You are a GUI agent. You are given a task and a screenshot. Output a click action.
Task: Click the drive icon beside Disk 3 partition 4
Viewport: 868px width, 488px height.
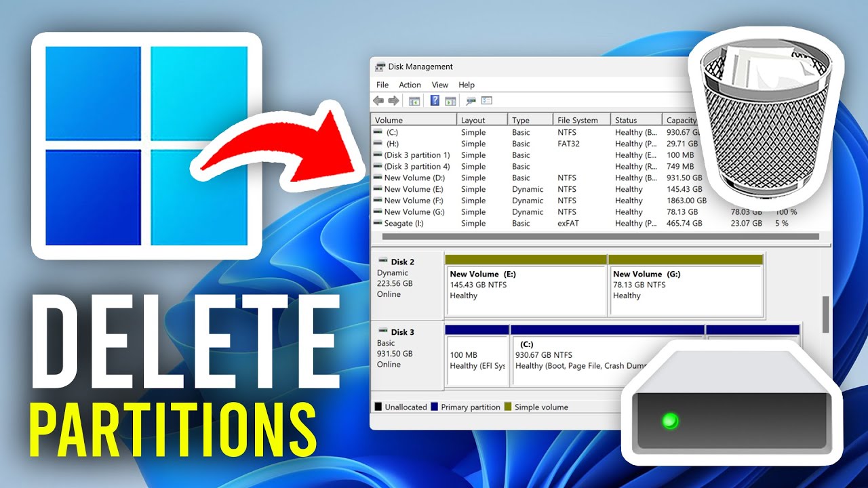pyautogui.click(x=378, y=166)
